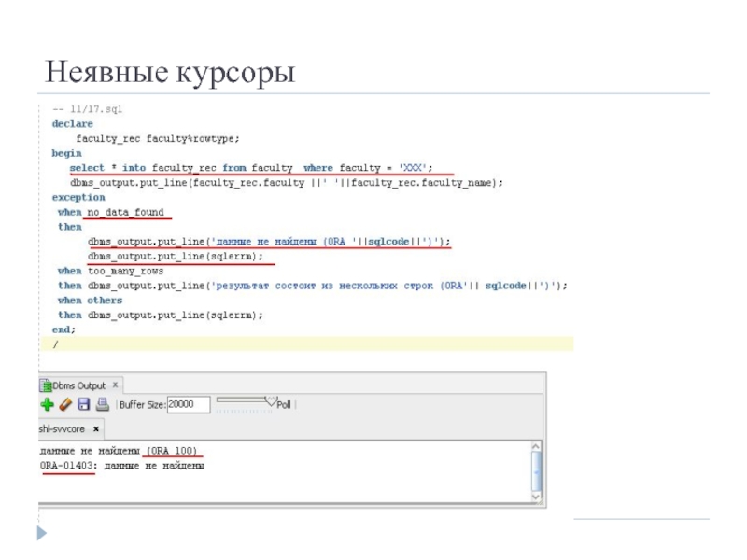Image resolution: width=747 pixels, height=560 pixels.
Task: Click the 'Неявные курсоры' slide title
Action: 170,73
